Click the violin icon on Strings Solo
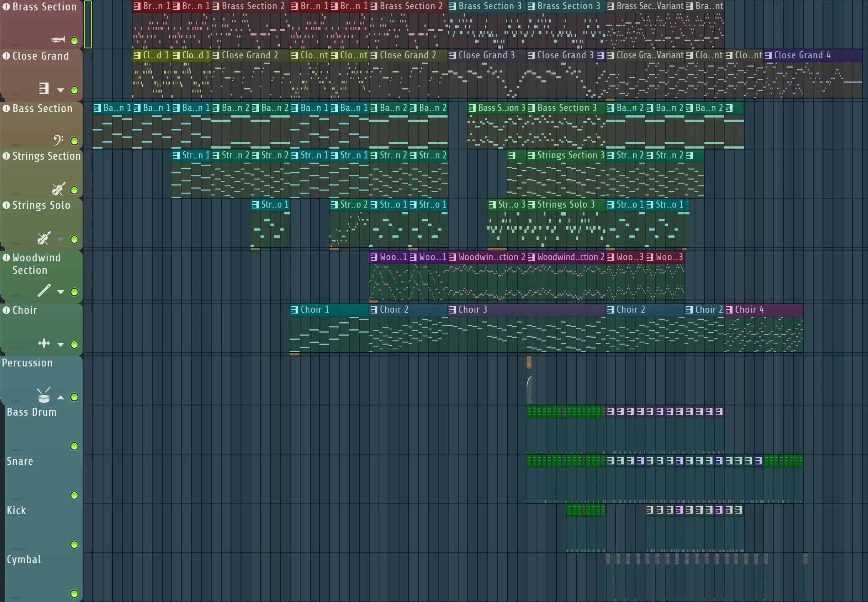Screen dimensions: 868x602 (x=44, y=238)
